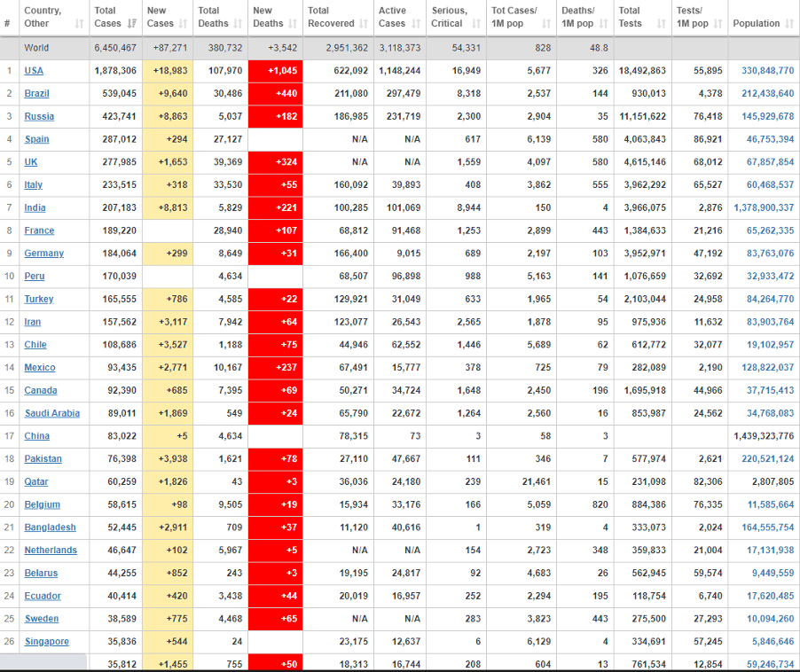Go to Spain's country page
Image resolution: width=800 pixels, height=672 pixels.
tap(36, 139)
